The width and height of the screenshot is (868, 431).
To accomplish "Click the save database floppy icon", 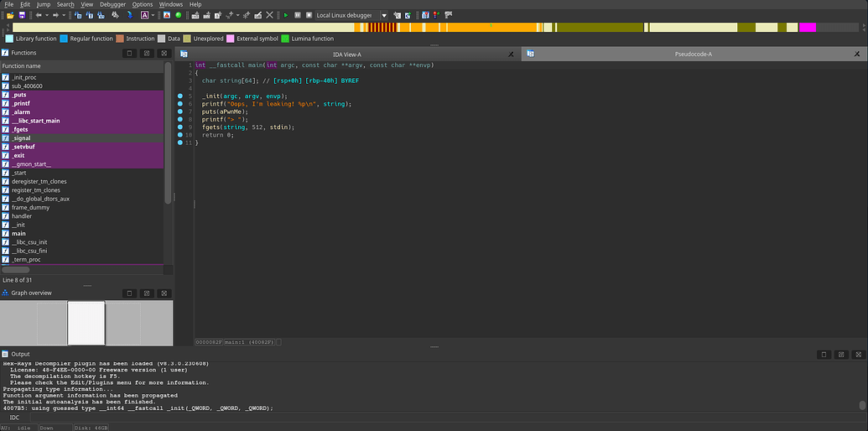I will (23, 15).
